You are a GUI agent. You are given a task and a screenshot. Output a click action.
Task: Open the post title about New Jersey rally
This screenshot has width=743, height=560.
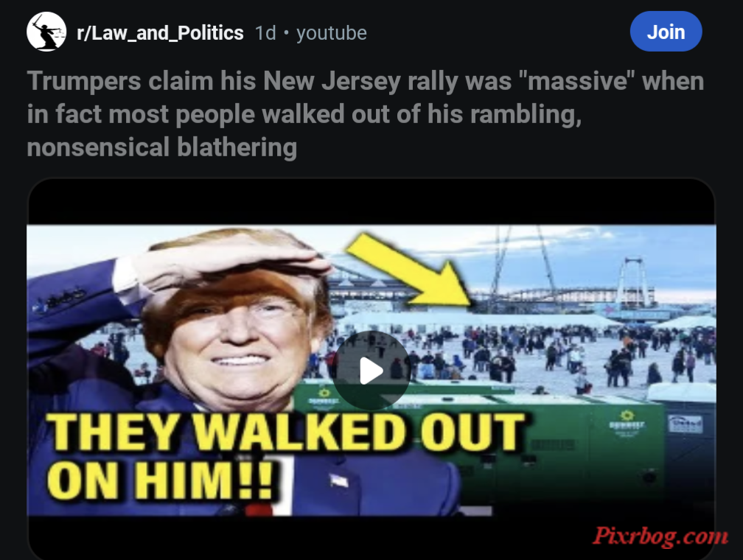coord(366,113)
